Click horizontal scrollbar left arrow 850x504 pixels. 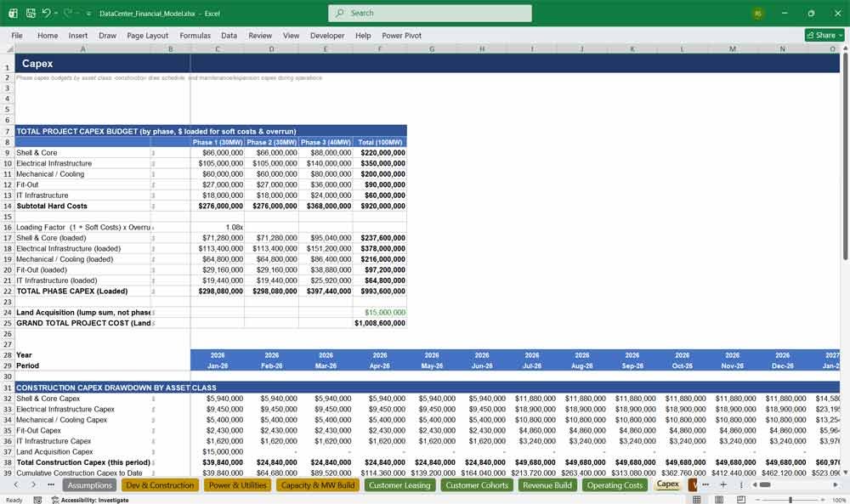click(x=754, y=485)
